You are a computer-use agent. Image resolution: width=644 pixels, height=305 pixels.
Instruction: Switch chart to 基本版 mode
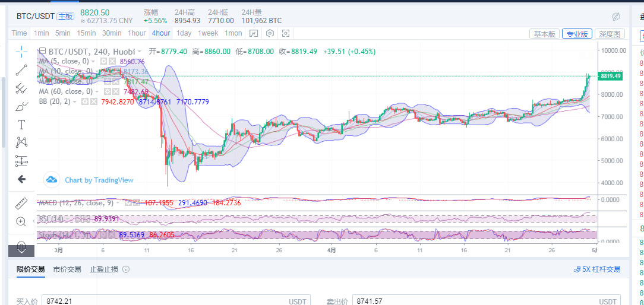point(545,34)
